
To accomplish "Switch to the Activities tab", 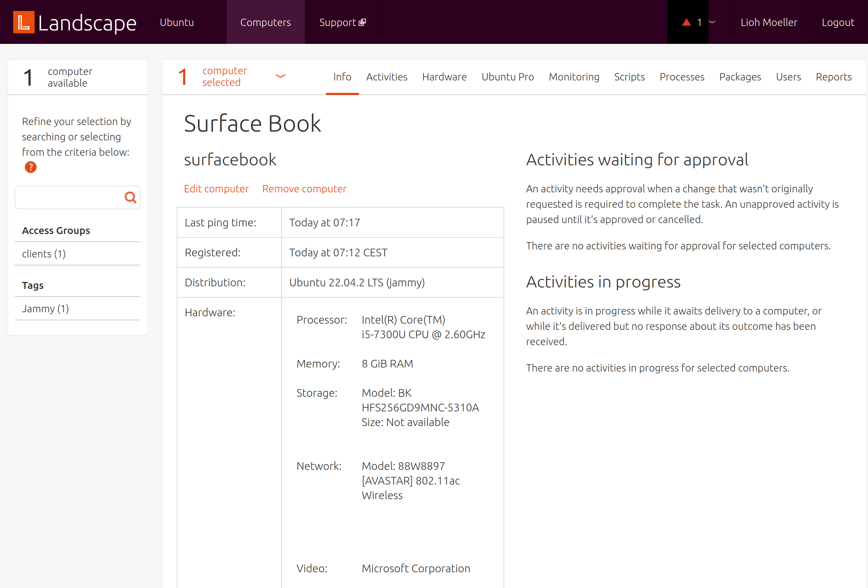I will click(386, 77).
